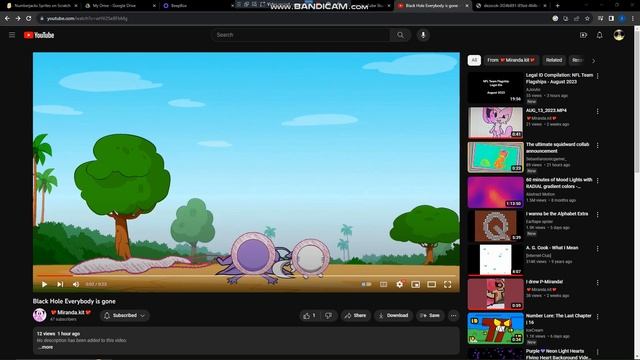This screenshot has height=360, width=640.
Task: Toggle subtitles/captions on the player
Action: click(383, 284)
